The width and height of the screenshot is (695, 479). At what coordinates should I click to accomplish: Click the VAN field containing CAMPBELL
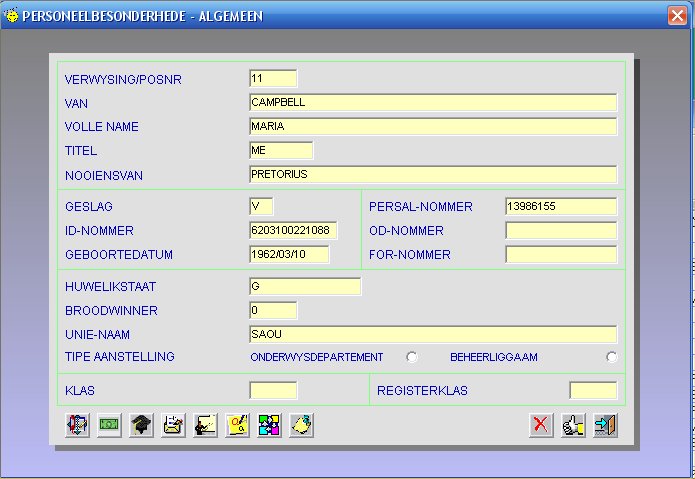[x=432, y=102]
